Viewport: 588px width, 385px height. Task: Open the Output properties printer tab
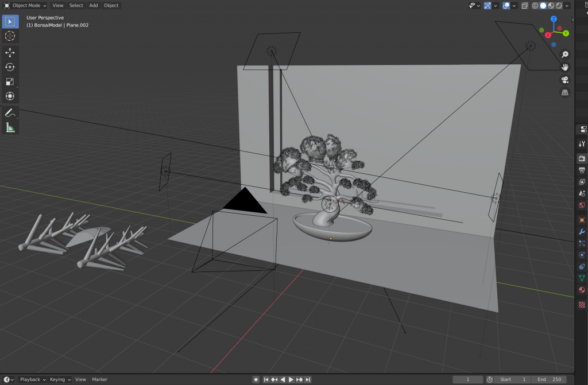click(582, 170)
